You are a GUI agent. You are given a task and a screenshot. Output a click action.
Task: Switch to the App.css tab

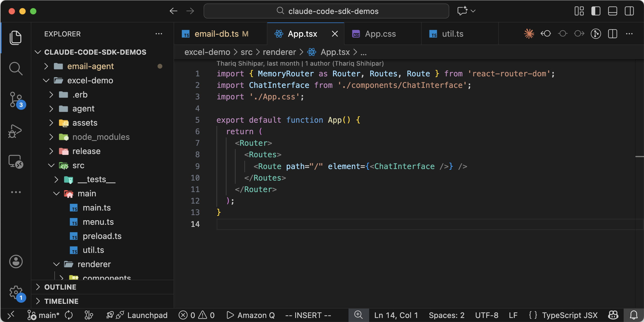380,34
